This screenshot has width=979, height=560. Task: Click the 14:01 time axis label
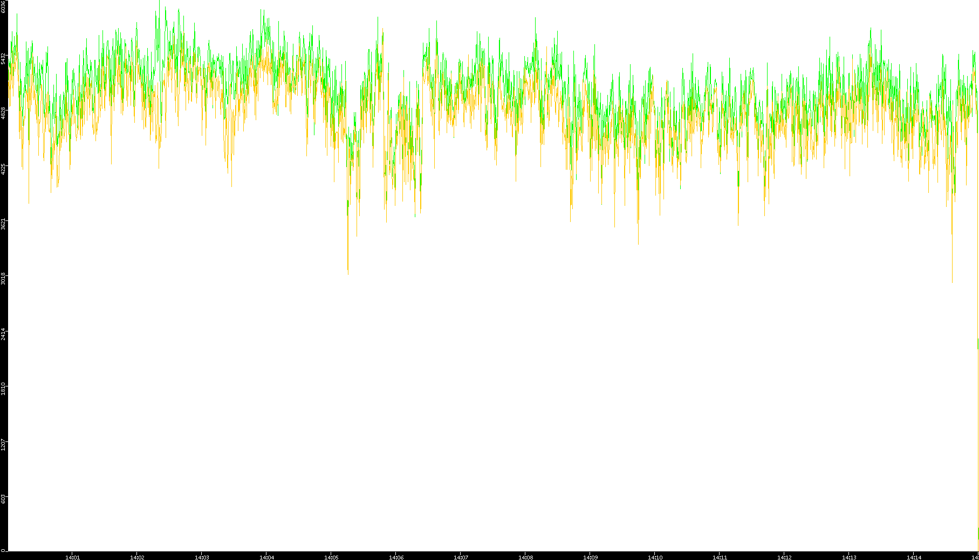(72, 557)
